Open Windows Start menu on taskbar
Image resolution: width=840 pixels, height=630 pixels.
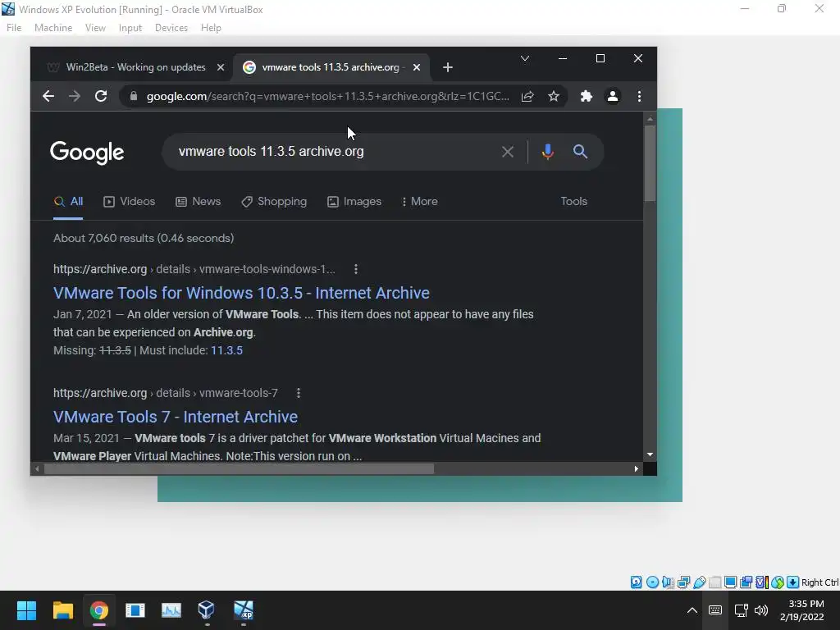tap(26, 610)
